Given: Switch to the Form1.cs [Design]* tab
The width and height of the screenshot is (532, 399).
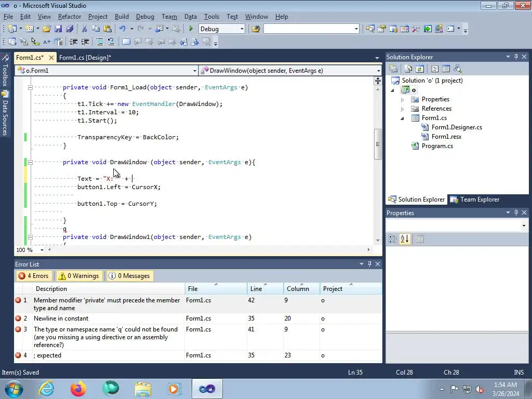Looking at the screenshot, I should pos(85,57).
